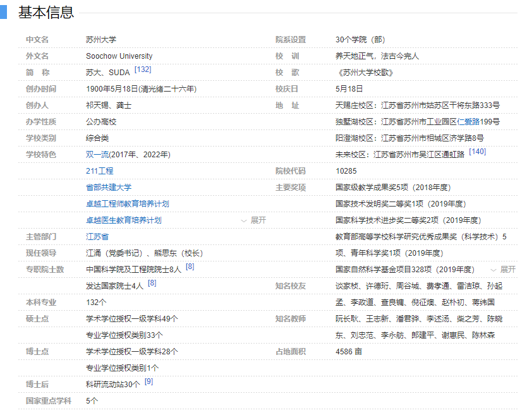Image resolution: width=527 pixels, height=420 pixels.
Task: Follow the 卓越工程师教育培养计划 link
Action: click(127, 203)
